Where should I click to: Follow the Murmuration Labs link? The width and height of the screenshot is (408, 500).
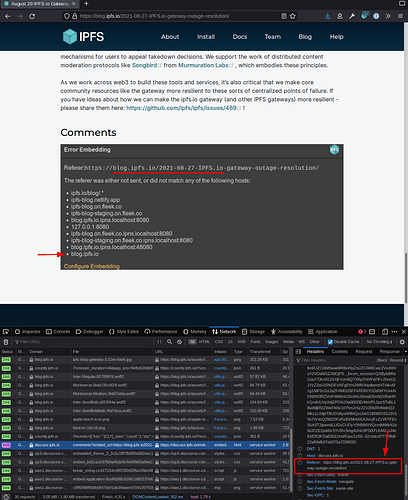click(203, 65)
